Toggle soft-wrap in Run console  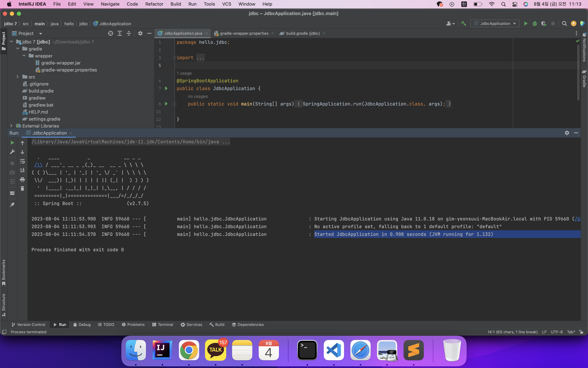[22, 161]
